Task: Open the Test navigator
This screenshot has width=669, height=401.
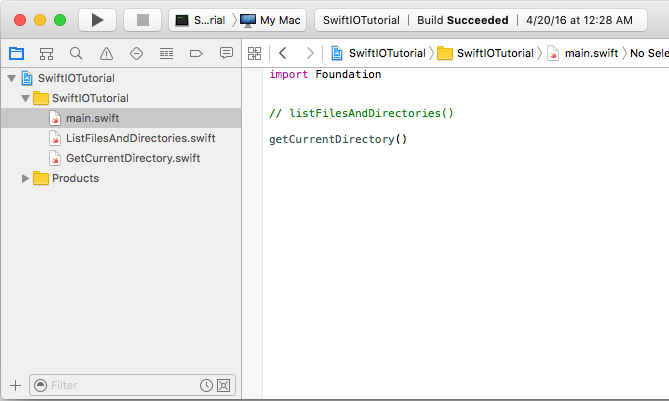Action: click(x=136, y=53)
